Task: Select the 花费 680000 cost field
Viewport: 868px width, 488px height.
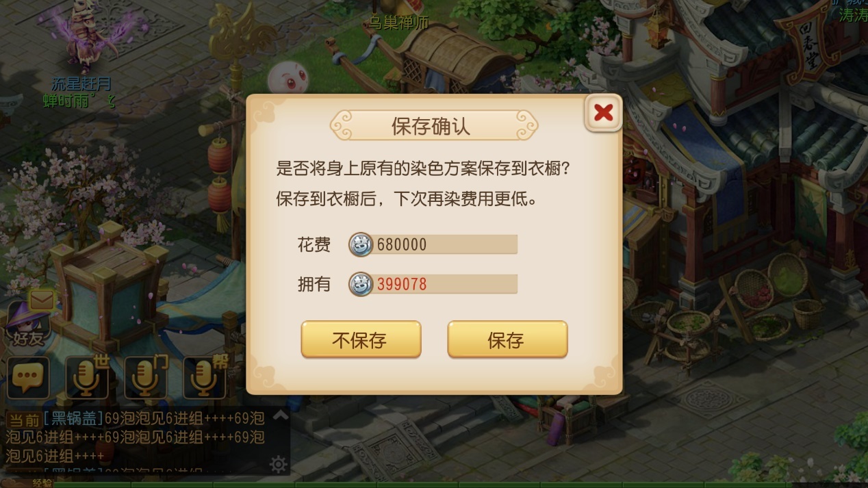Action: click(x=433, y=244)
